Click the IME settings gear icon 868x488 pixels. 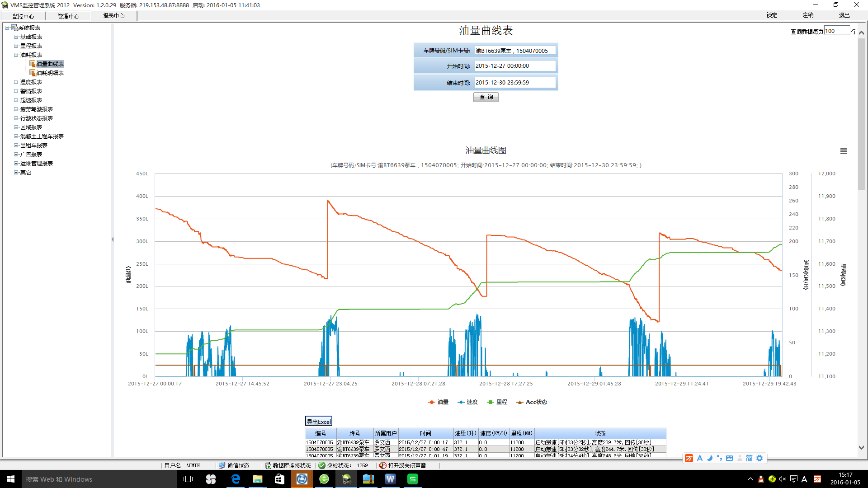[x=759, y=458]
